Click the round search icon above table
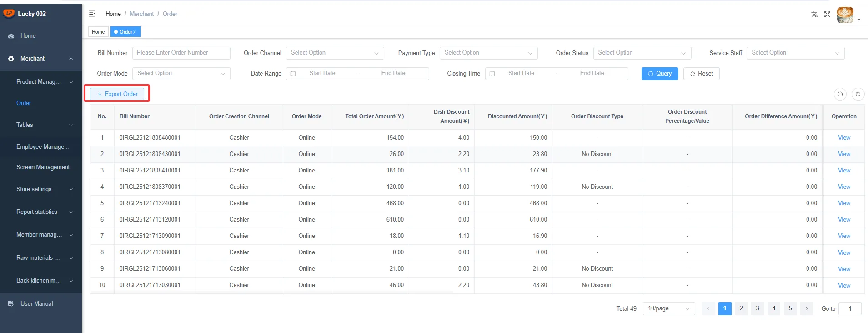This screenshot has width=868, height=333. coord(840,94)
